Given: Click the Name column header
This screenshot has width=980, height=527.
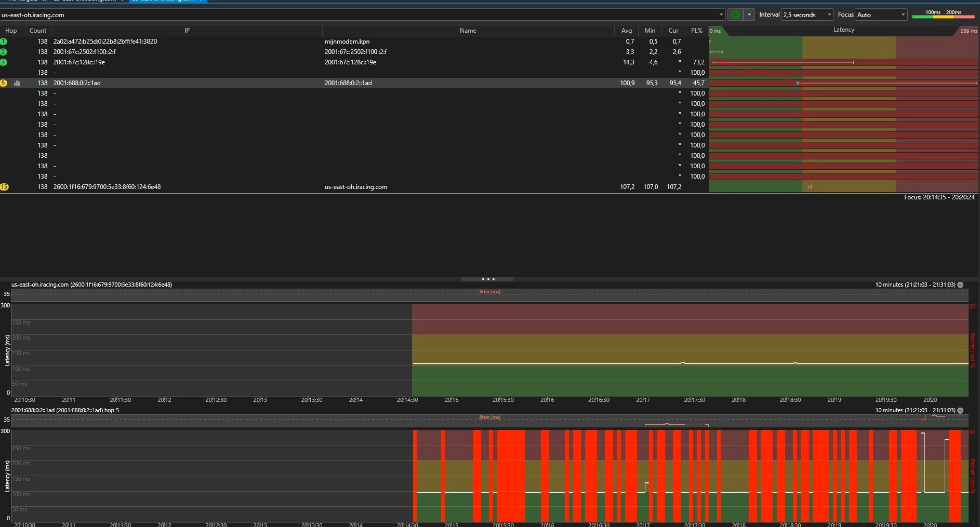Looking at the screenshot, I should pyautogui.click(x=468, y=31).
